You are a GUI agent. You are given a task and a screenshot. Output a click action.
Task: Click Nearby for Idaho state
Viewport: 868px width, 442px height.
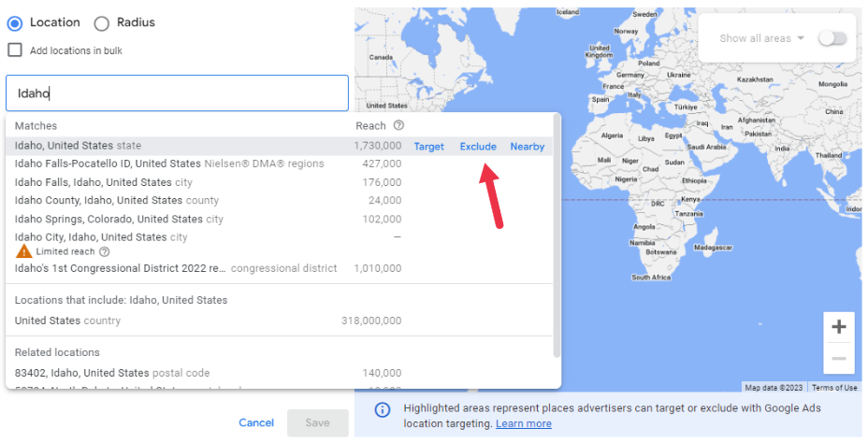[527, 147]
